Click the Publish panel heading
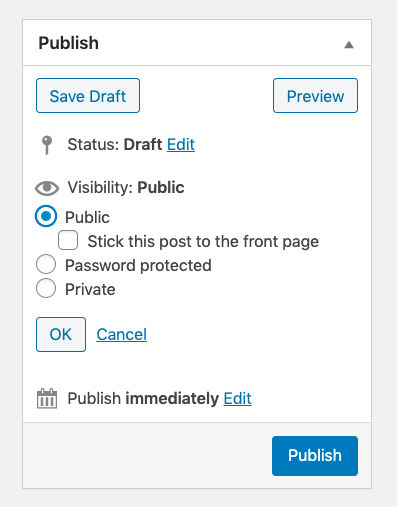Screen dimensions: 397x507 pyautogui.click(x=69, y=43)
